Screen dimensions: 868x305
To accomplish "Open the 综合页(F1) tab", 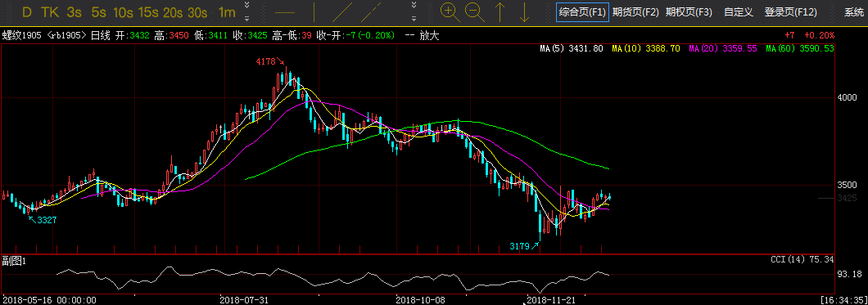I will tap(582, 12).
